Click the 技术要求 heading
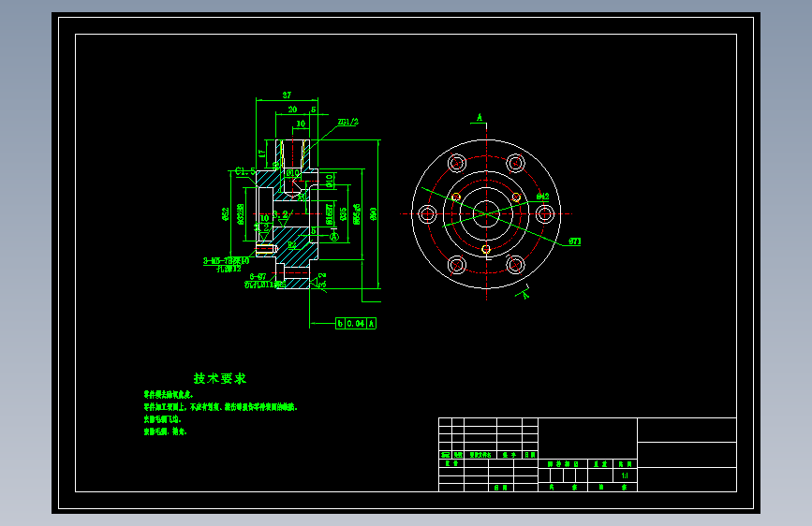The width and height of the screenshot is (812, 526). (220, 378)
